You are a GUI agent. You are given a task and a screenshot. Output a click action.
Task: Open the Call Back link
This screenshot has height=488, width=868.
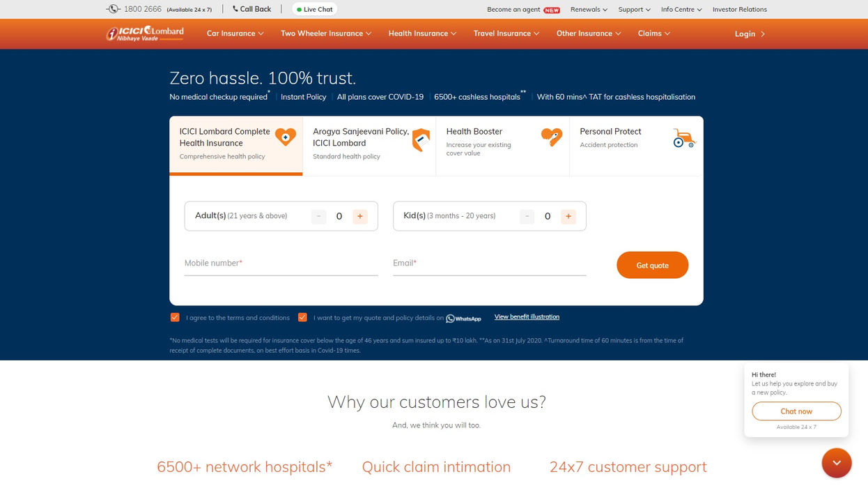[x=251, y=9]
